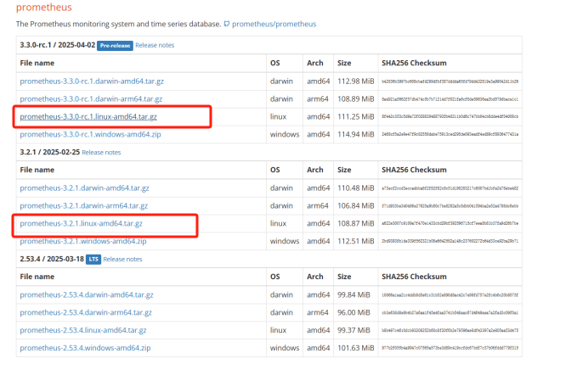This screenshot has width=588, height=370.
Task: Click the 108.87 MiB size cell
Action: point(355,223)
